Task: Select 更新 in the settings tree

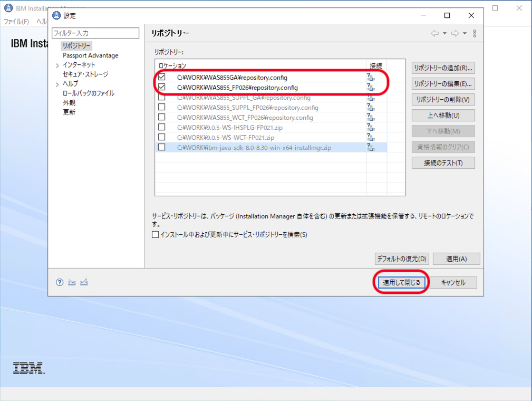Action: [x=69, y=112]
